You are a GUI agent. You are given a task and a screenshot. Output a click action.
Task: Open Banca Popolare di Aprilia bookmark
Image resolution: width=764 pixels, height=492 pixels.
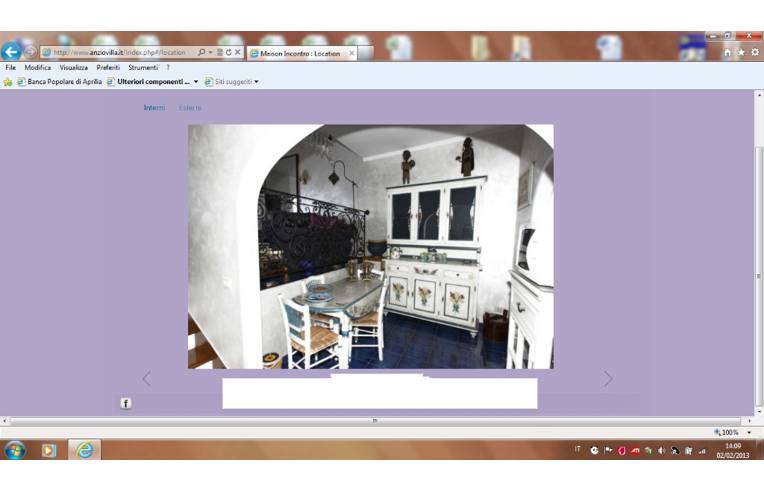click(x=62, y=81)
